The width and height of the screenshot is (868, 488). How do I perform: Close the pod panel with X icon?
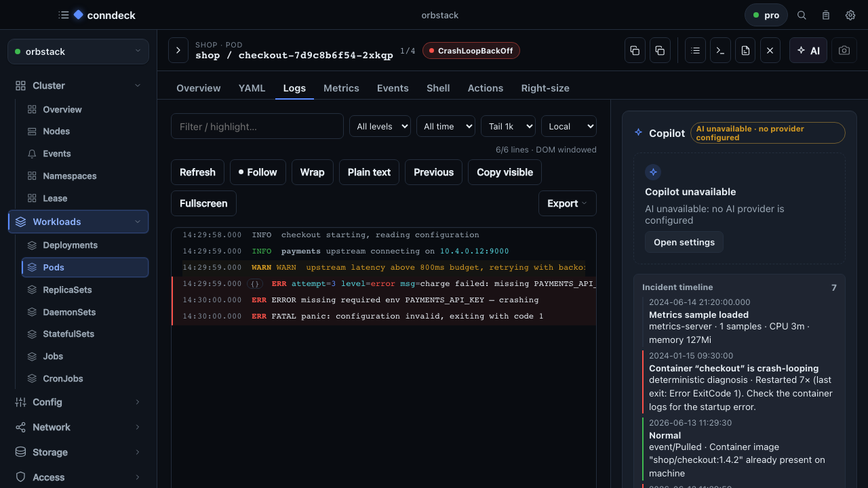coord(770,51)
